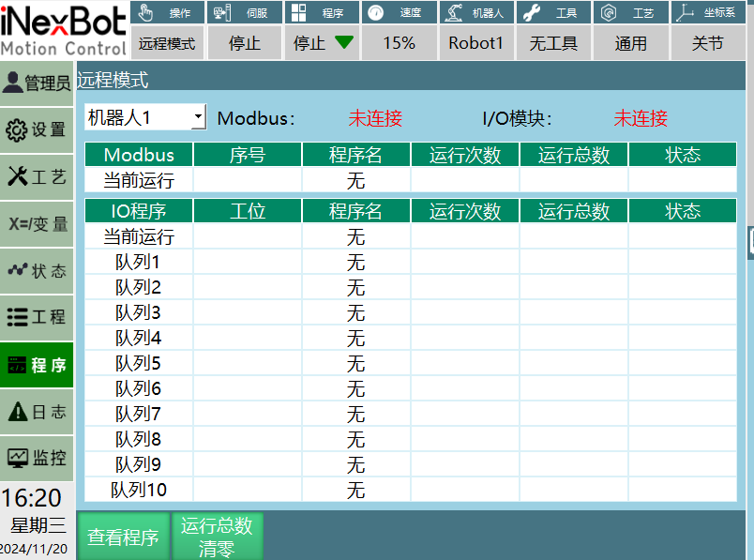Click the 15% speed value control
The width and height of the screenshot is (754, 560).
(x=399, y=42)
